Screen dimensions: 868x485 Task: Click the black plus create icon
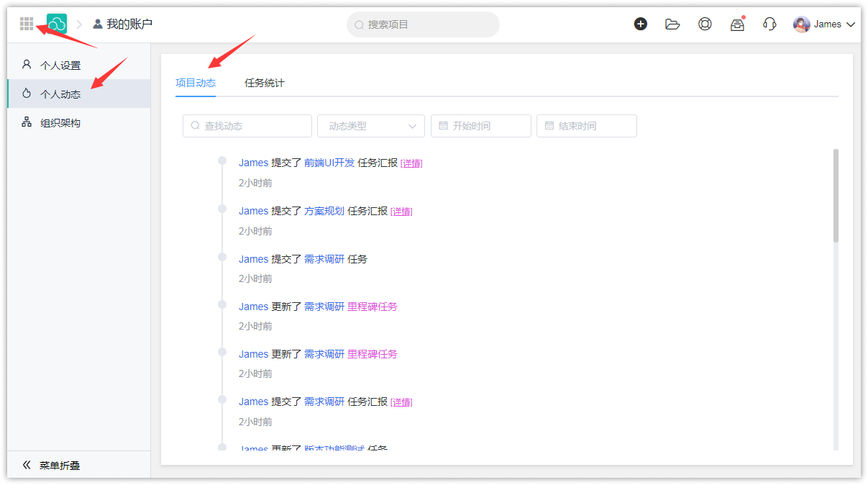tap(640, 24)
